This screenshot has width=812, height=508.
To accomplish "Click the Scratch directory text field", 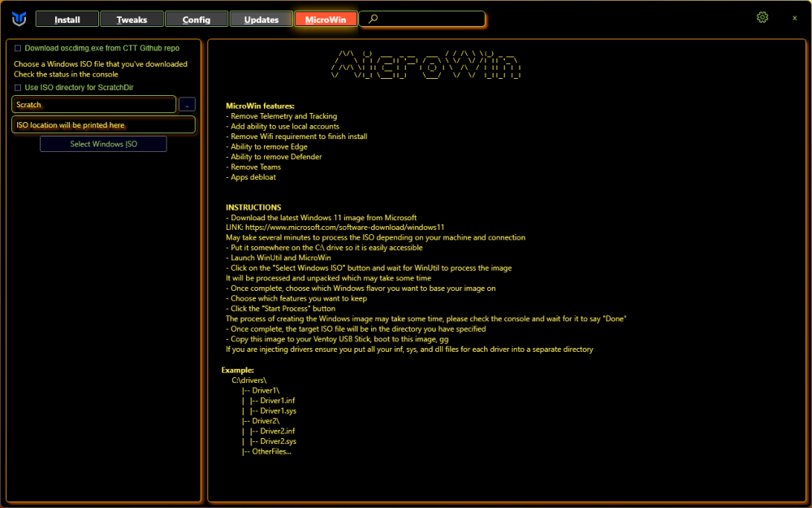I will pos(93,104).
